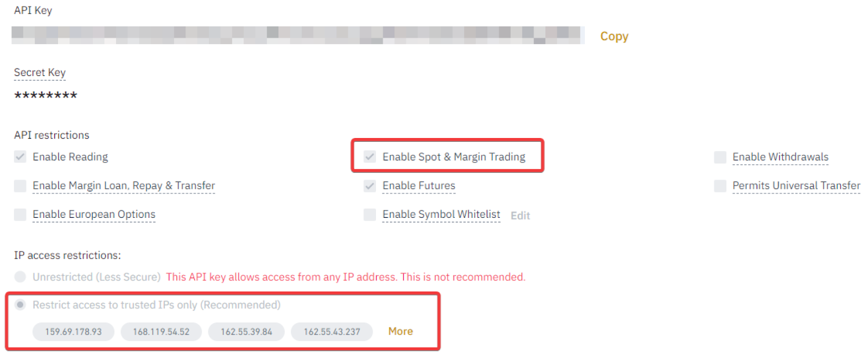This screenshot has height=358, width=868.
Task: Click the 159.69.178.93 IP chip
Action: click(73, 332)
